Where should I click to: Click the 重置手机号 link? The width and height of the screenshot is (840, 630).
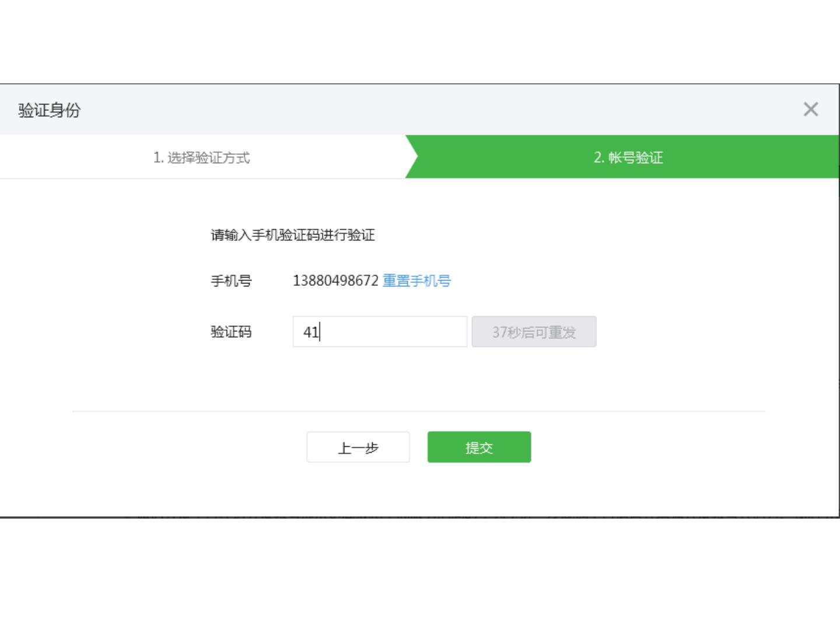tap(416, 281)
